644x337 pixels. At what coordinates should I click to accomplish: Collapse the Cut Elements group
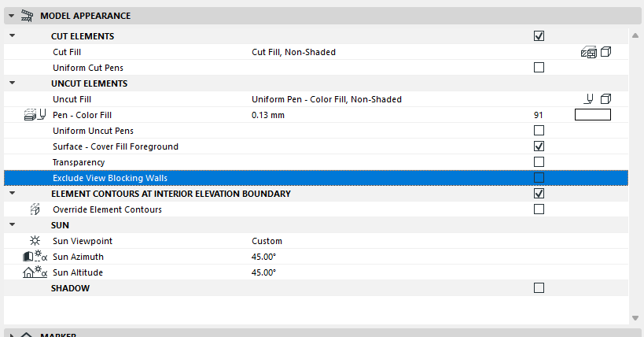pyautogui.click(x=11, y=36)
